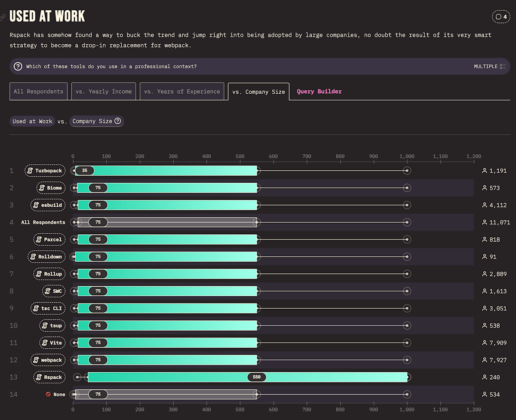516x420 pixels.
Task: Click the Rspack median label 550
Action: [257, 377]
